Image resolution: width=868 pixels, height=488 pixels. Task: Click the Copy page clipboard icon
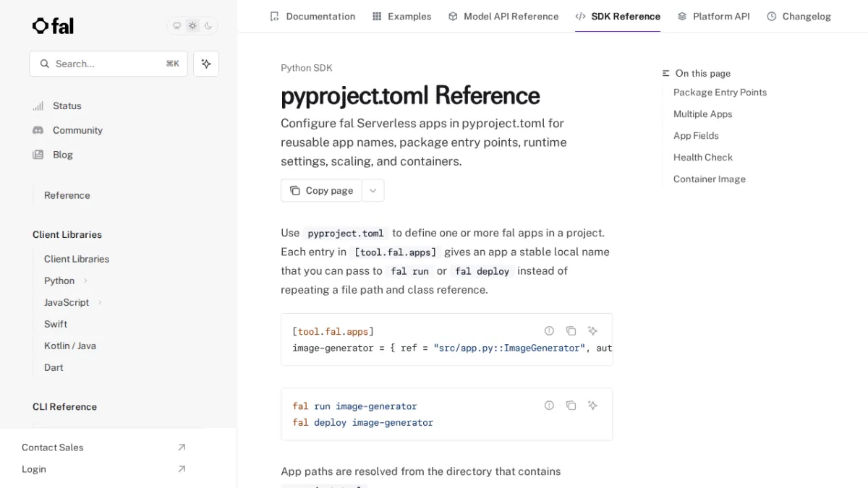(294, 190)
